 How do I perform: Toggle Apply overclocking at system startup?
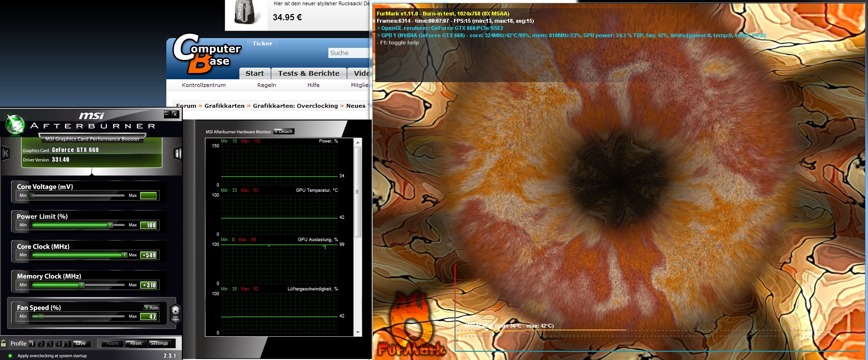click(x=10, y=356)
